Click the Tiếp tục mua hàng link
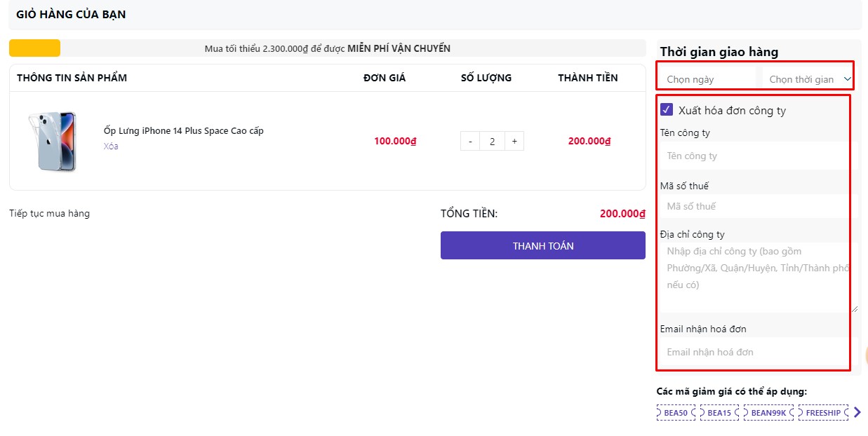The width and height of the screenshot is (868, 436). point(49,214)
